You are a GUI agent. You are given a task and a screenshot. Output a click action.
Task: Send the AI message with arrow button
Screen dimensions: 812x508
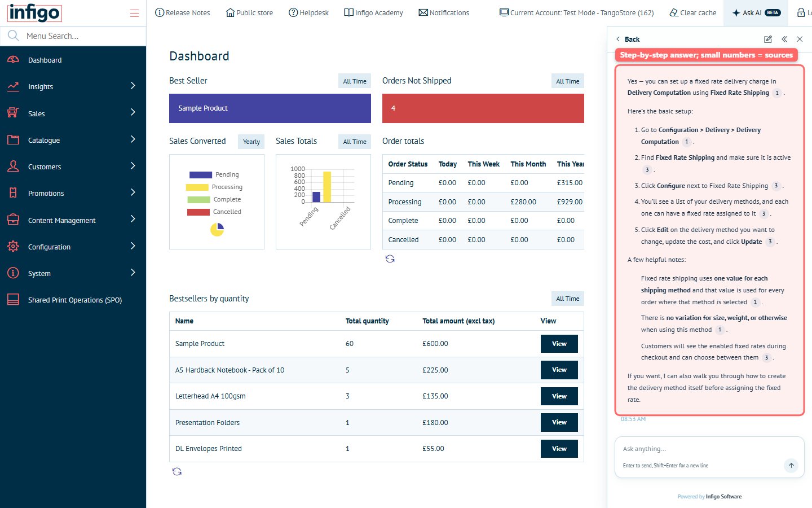pyautogui.click(x=791, y=466)
